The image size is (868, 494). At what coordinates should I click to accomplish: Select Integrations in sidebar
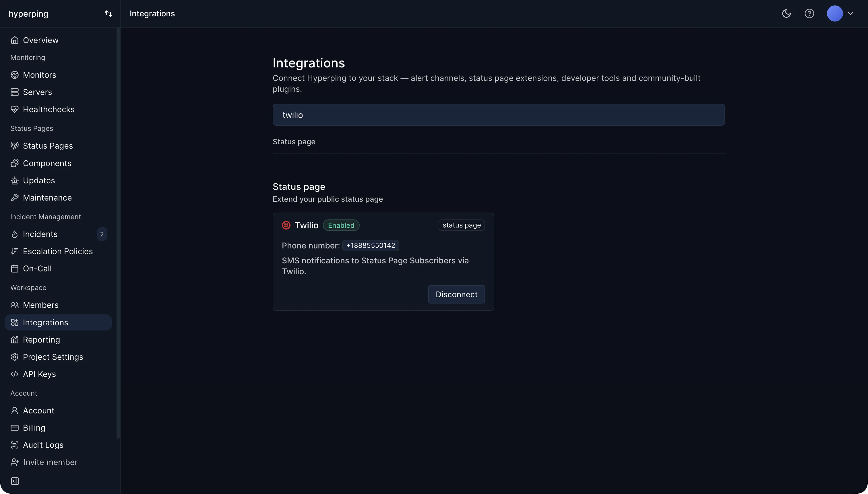pyautogui.click(x=58, y=322)
